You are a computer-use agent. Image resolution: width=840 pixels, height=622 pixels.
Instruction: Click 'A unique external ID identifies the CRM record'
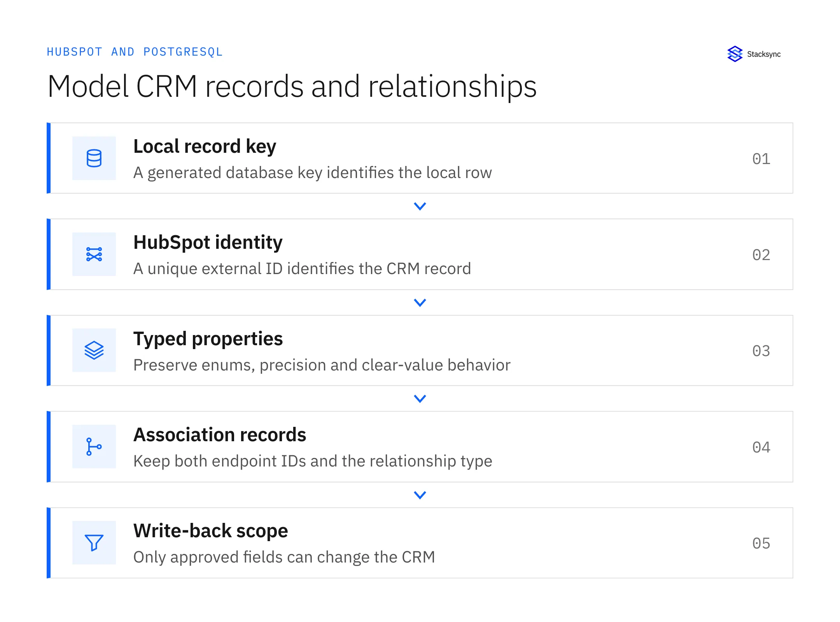tap(302, 269)
